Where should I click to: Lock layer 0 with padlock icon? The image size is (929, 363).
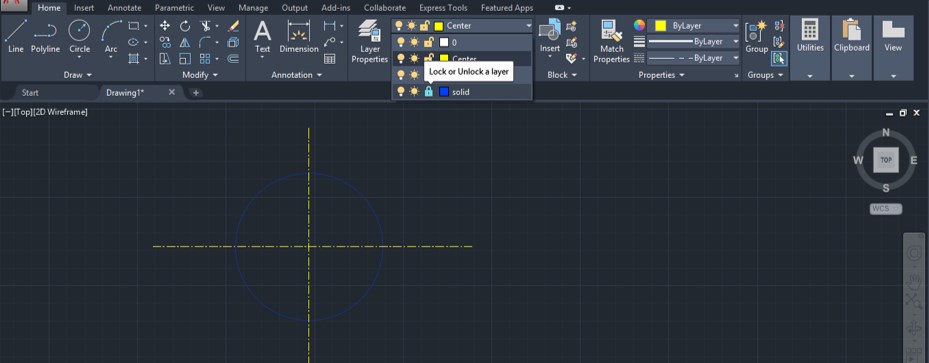pos(428,42)
